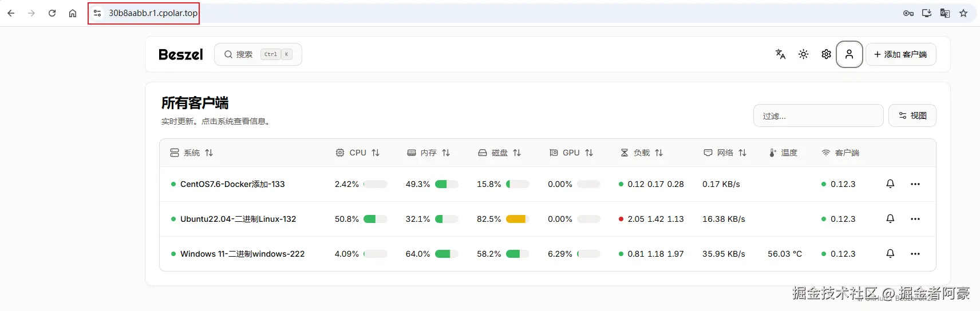980x311 pixels.
Task: Open the 搜索 search box
Action: click(x=258, y=54)
